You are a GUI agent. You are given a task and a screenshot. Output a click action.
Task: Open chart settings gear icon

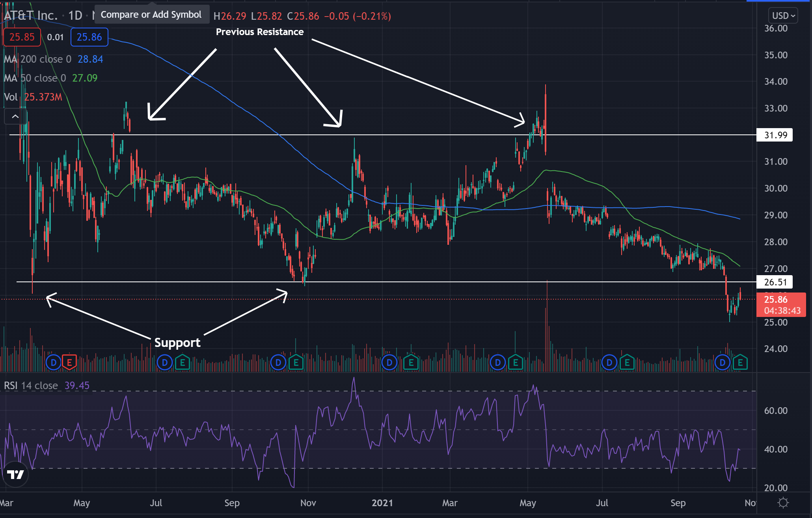pos(783,503)
